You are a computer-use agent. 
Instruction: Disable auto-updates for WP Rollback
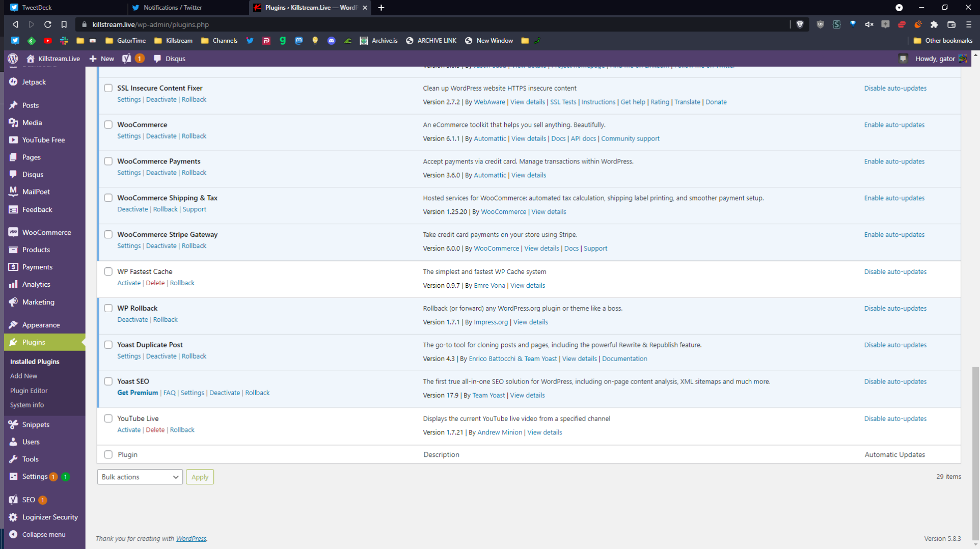(x=895, y=309)
